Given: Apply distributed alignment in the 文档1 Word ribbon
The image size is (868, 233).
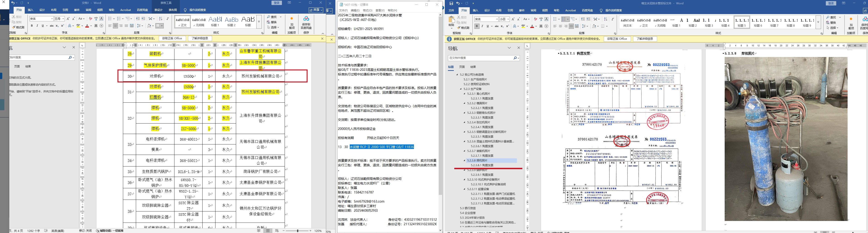Looking at the screenshot, I should click(x=132, y=26).
